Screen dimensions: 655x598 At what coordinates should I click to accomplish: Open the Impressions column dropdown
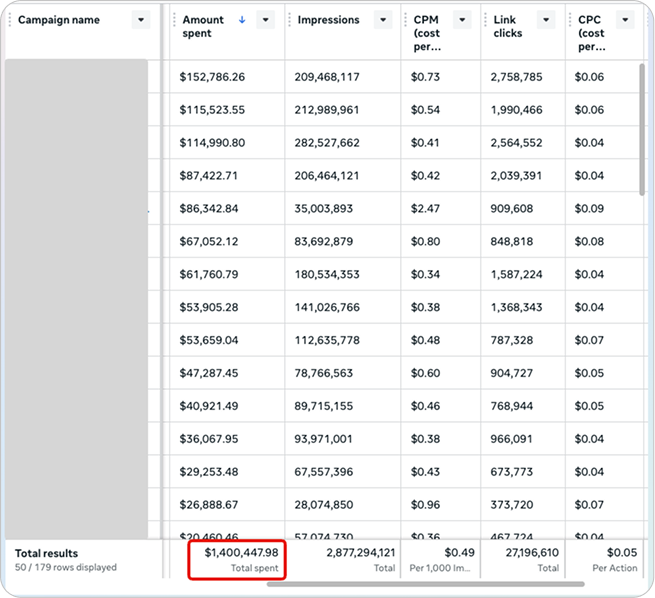tap(383, 20)
